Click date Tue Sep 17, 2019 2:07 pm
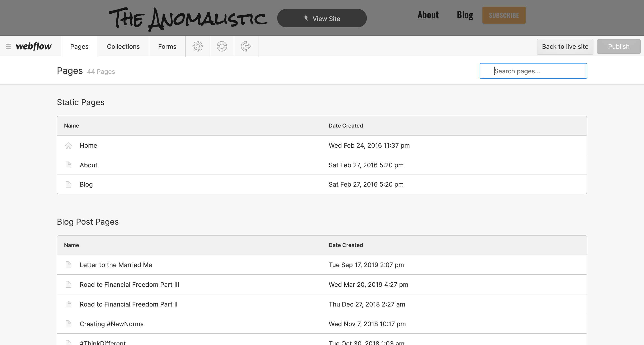Viewport: 644px width, 345px height. [x=366, y=265]
